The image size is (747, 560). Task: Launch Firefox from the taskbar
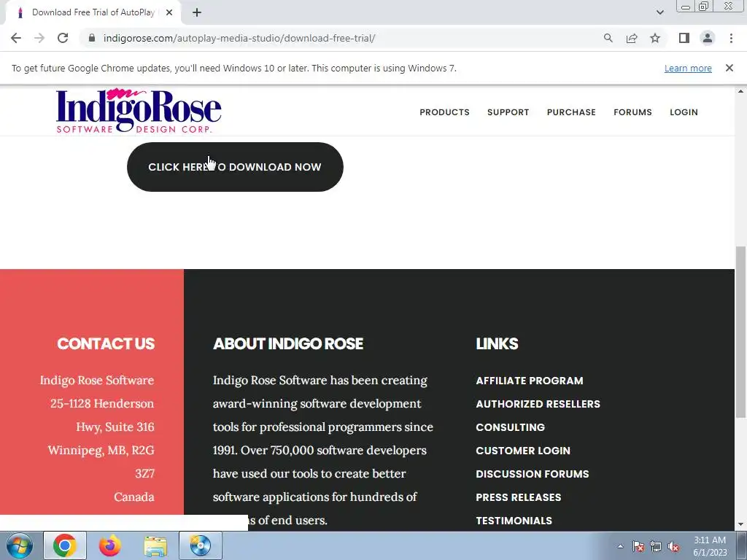[x=110, y=545]
